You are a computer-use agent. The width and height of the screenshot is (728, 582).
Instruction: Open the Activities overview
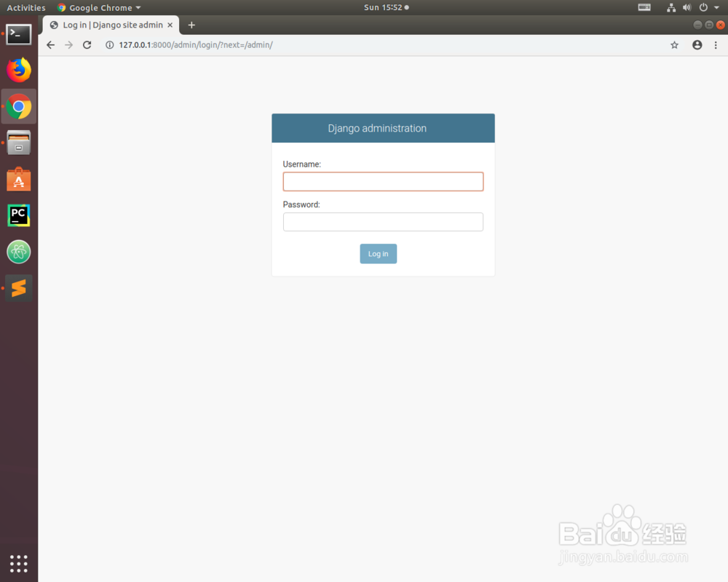(x=26, y=7)
